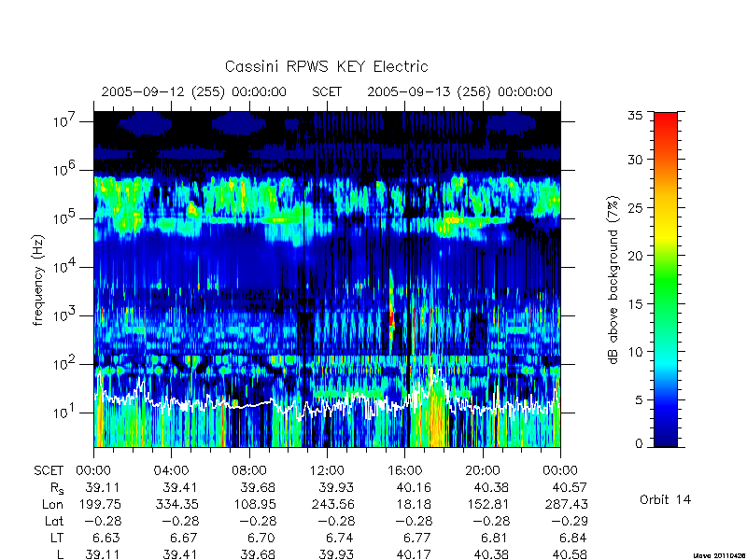Click the red burst near 1 kHz in spectrogram
Viewport: 747px width, 560px height.
[391, 318]
